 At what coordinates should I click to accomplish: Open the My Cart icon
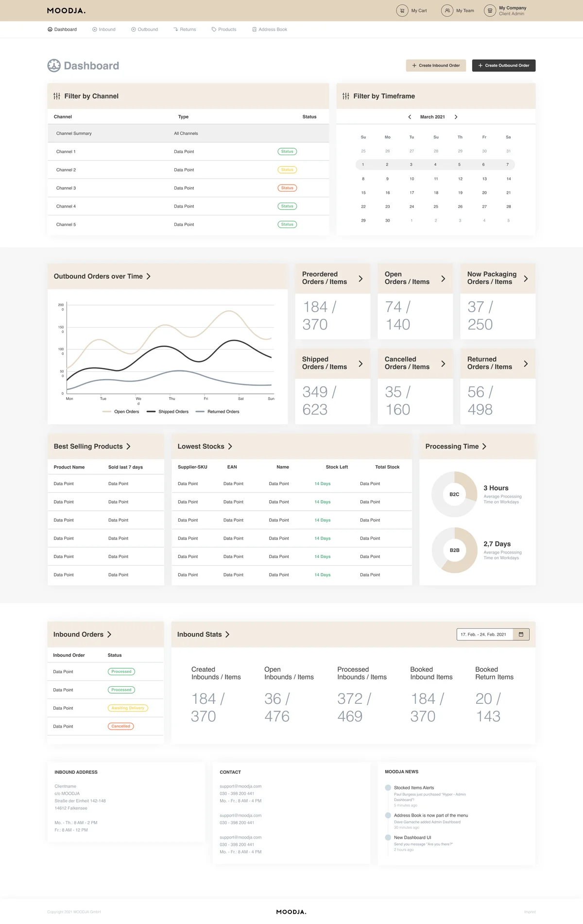click(x=402, y=11)
